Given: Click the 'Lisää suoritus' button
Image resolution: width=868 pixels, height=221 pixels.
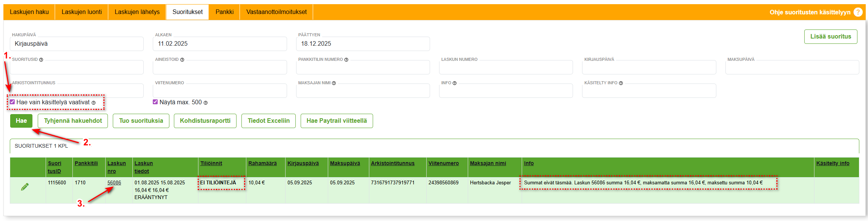Looking at the screenshot, I should (x=831, y=37).
